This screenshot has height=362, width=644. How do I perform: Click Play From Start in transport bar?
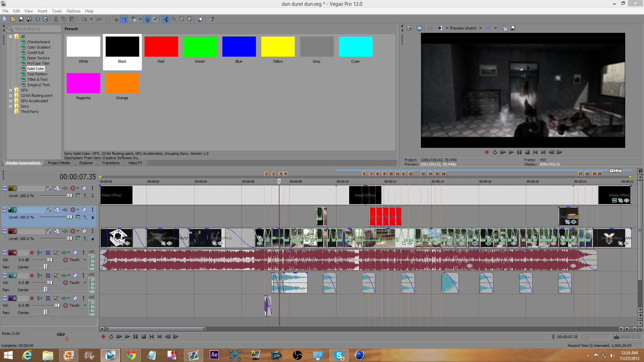119,337
